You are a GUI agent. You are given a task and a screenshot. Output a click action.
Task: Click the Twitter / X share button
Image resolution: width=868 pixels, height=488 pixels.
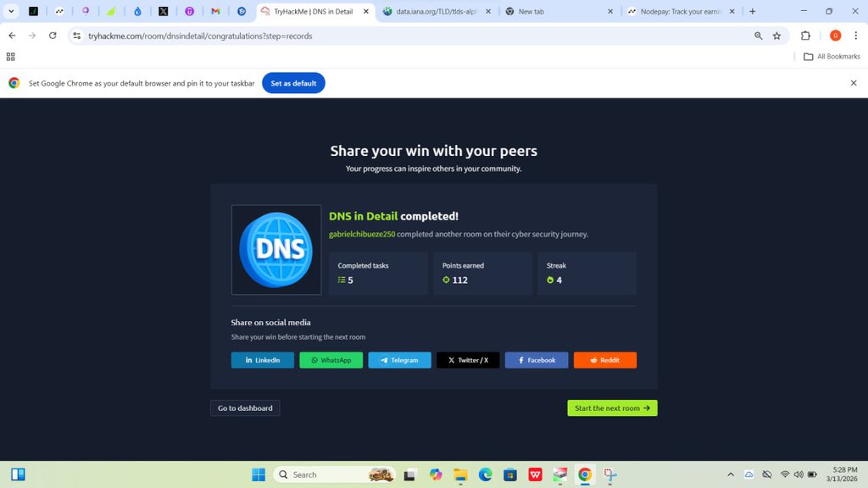[x=468, y=359]
